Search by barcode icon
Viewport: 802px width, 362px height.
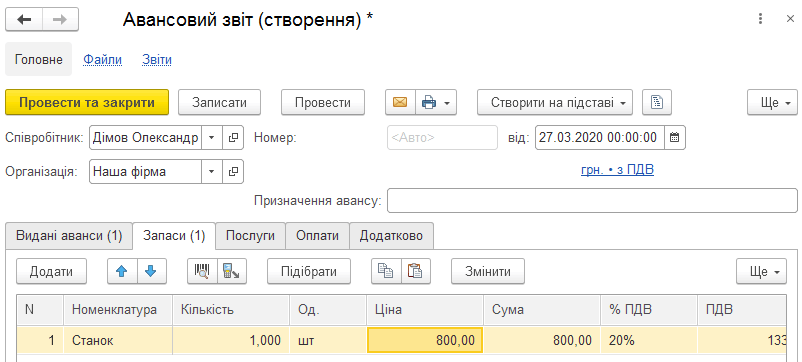coord(203,271)
